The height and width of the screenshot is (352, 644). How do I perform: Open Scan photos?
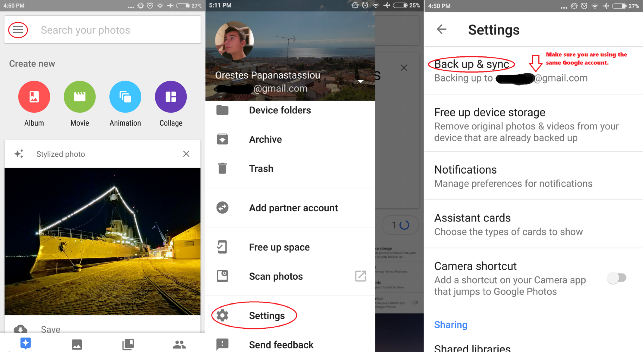click(290, 276)
